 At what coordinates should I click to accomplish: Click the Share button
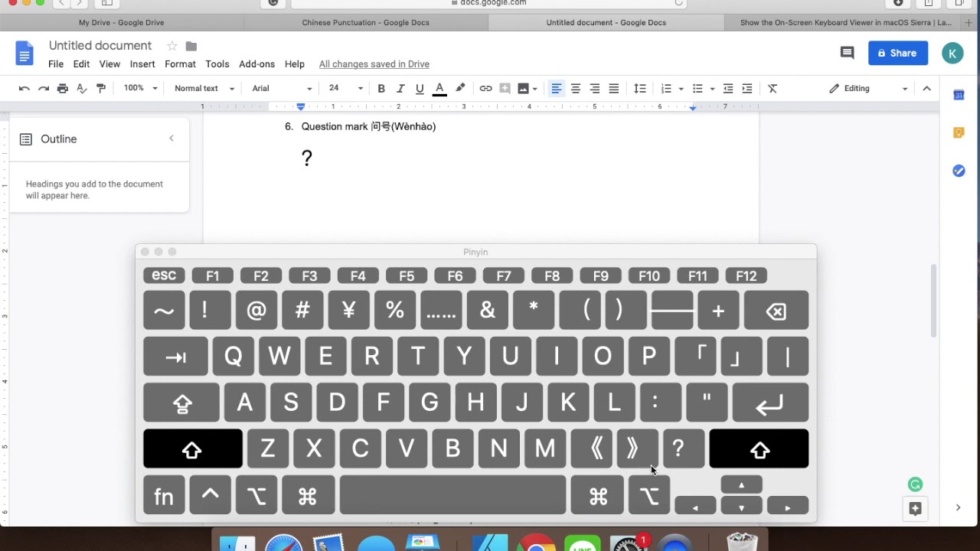click(x=898, y=53)
